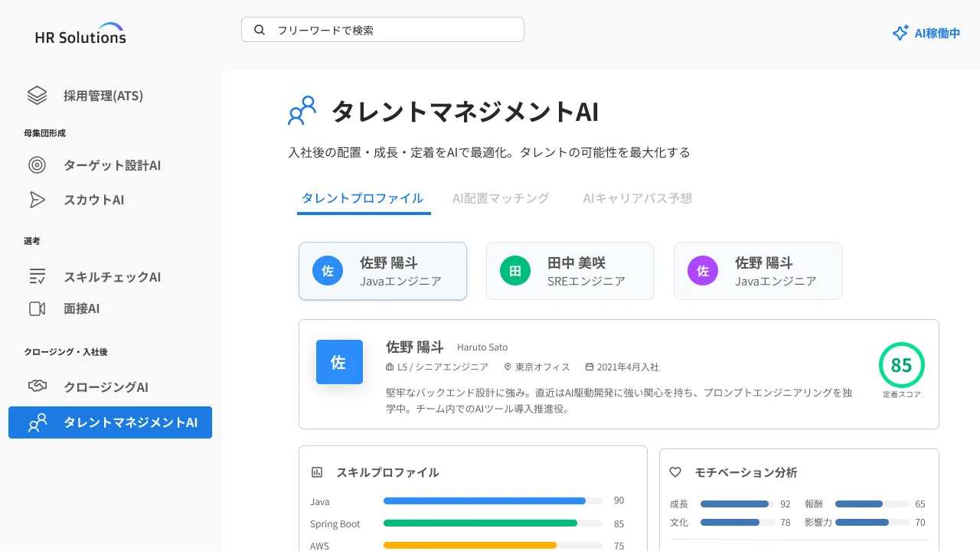Screen dimensions: 980x551
Task: Click the AI稼働中 status button
Action: point(926,33)
